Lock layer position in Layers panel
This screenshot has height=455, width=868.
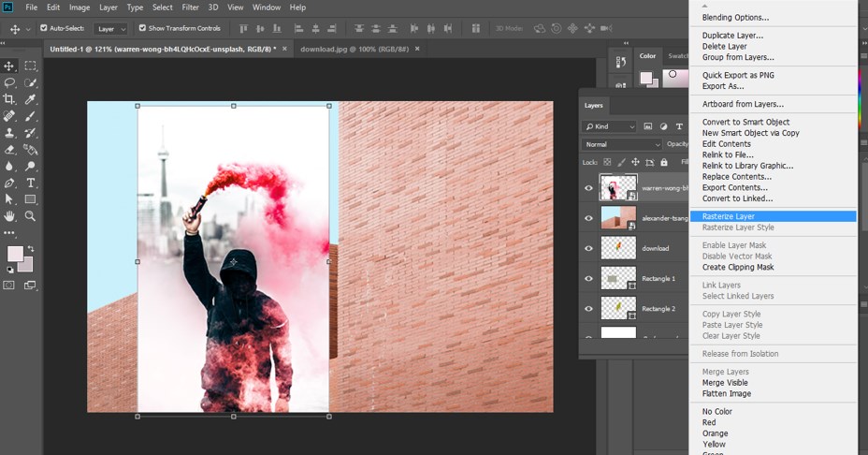[x=635, y=162]
